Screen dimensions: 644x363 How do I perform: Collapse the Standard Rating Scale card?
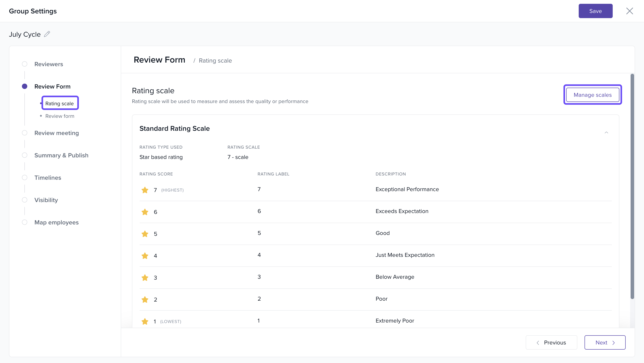click(606, 132)
